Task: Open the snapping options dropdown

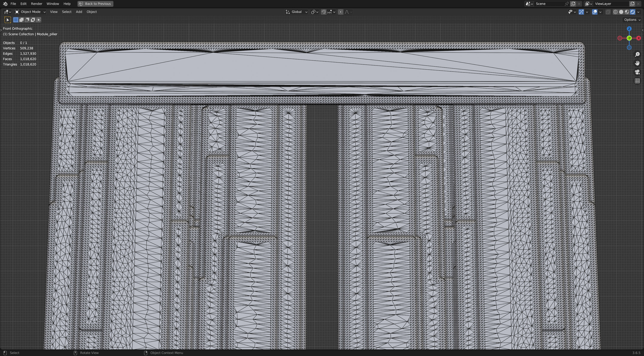Action: point(331,12)
